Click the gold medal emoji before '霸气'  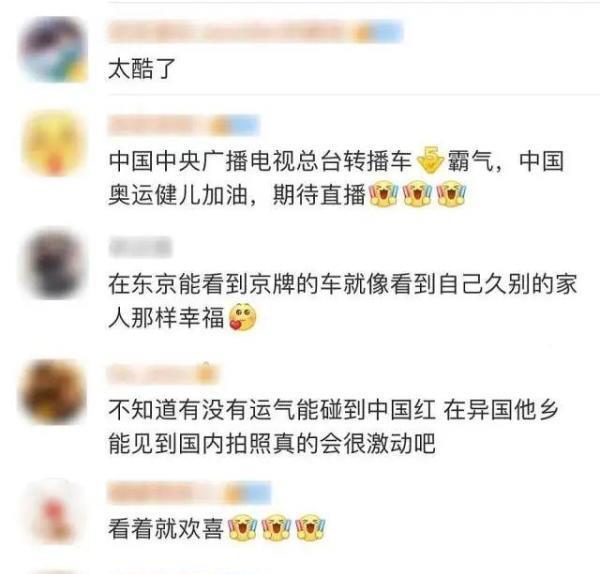[x=429, y=159]
